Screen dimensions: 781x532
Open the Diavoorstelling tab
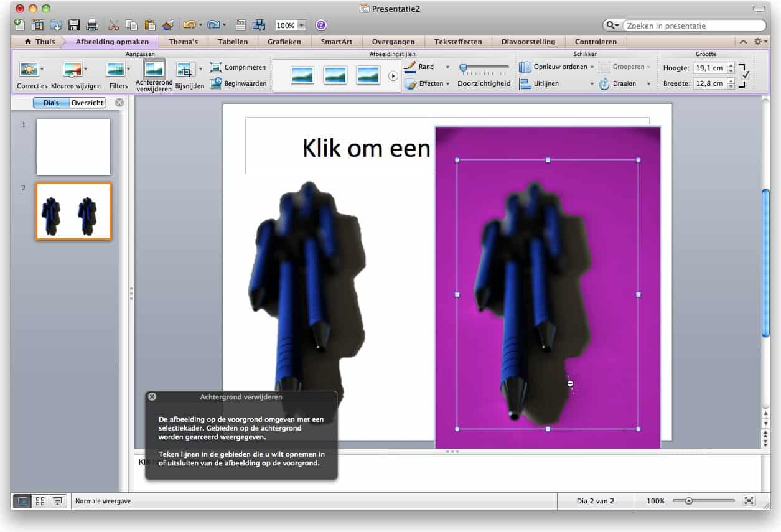(x=528, y=42)
